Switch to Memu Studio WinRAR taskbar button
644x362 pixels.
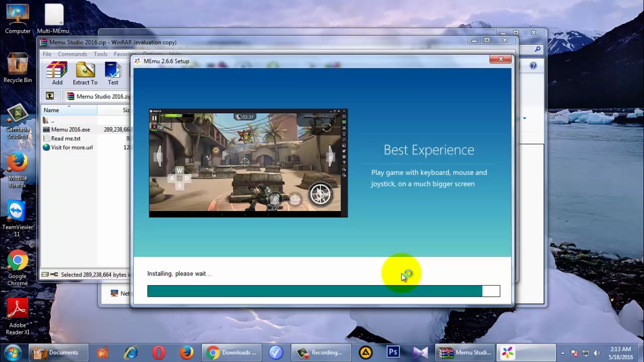[x=466, y=352]
